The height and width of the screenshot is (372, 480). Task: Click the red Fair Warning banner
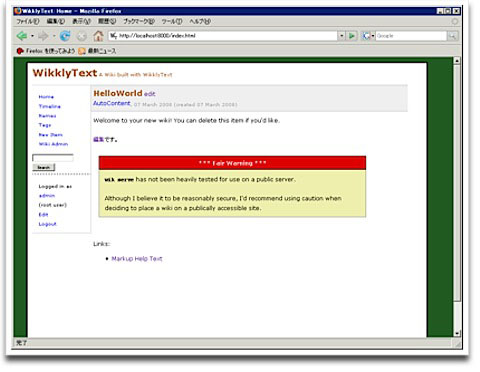(232, 163)
